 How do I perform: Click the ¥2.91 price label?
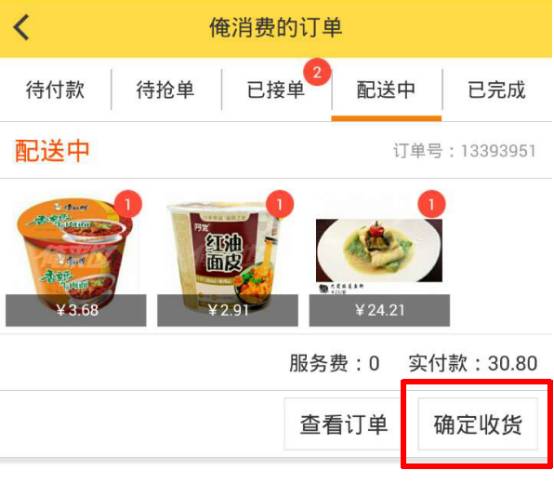pyautogui.click(x=228, y=310)
